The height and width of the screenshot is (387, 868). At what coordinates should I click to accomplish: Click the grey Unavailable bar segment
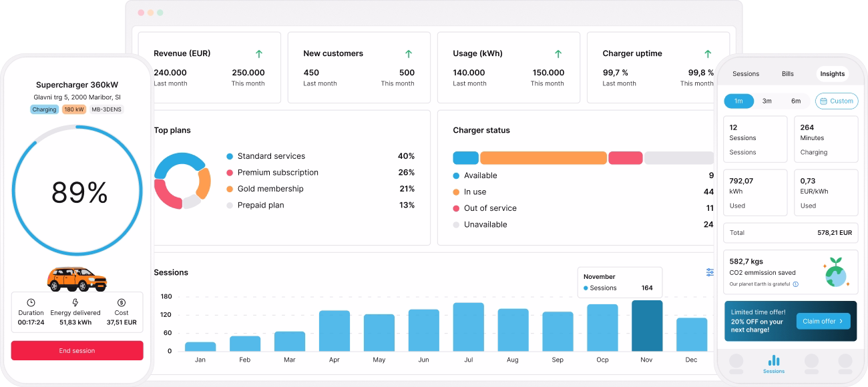tap(679, 158)
